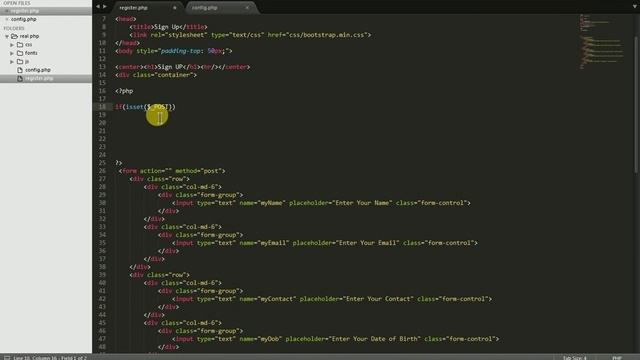Open Tab Size 4 indentation menu
640x360 pixels.
574,358
